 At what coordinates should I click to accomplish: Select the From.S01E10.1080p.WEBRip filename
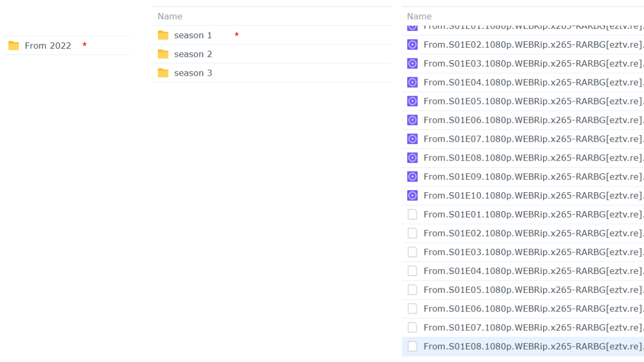coord(533,195)
